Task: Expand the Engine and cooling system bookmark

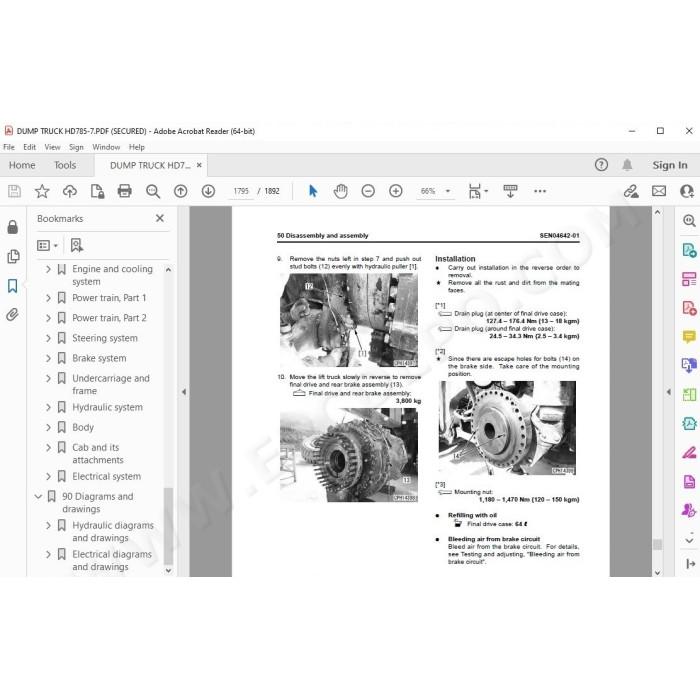Action: [48, 269]
